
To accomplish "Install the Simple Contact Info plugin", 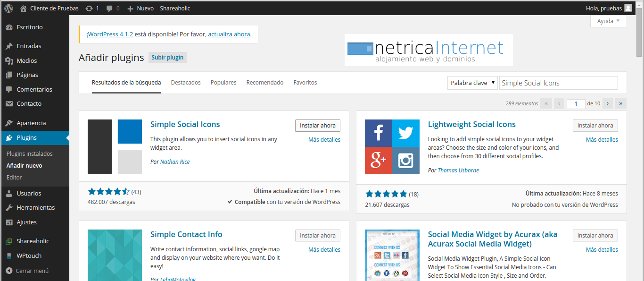I will (x=318, y=236).
